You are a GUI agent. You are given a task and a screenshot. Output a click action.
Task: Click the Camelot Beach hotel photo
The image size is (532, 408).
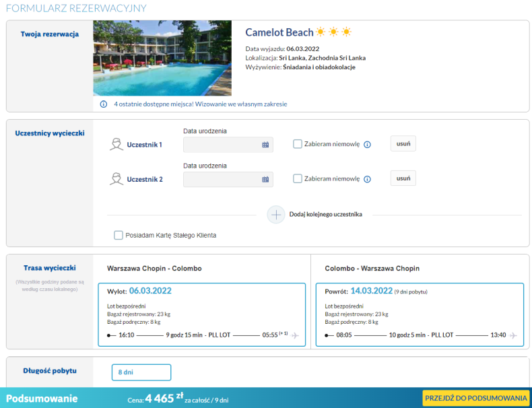coord(162,59)
